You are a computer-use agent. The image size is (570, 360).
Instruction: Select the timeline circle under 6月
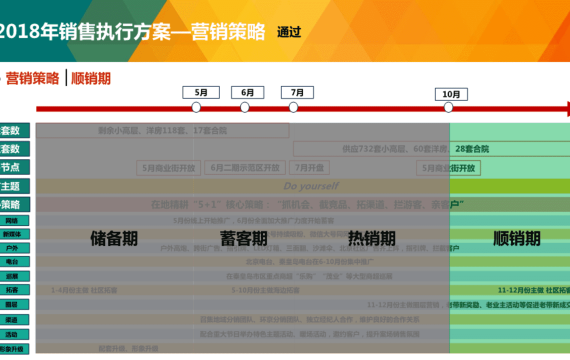245,107
